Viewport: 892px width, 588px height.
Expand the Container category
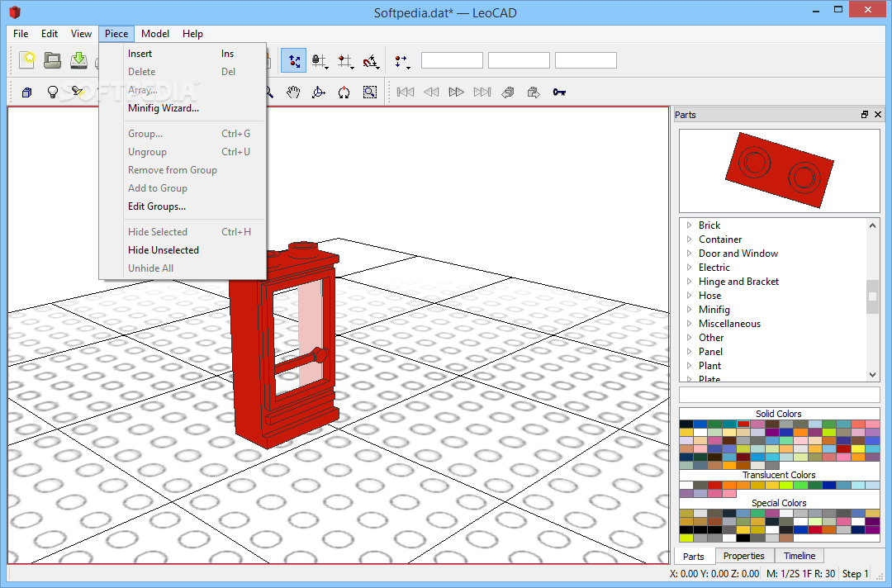click(690, 239)
